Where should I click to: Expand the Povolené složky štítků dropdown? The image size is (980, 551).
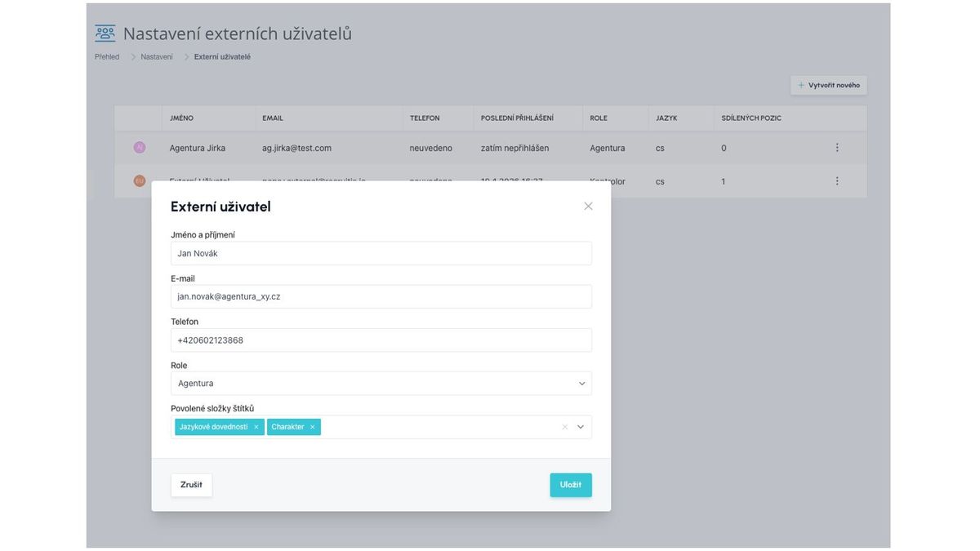[x=581, y=427]
